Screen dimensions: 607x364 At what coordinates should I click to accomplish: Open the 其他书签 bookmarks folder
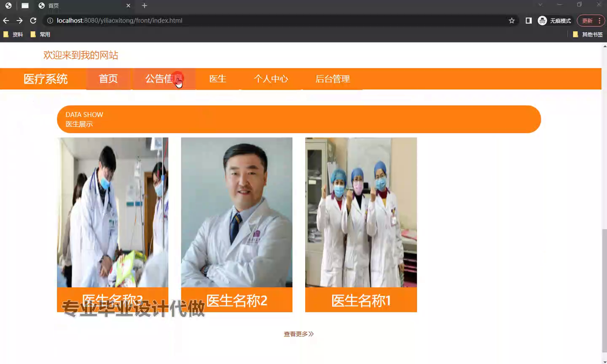[x=588, y=35]
